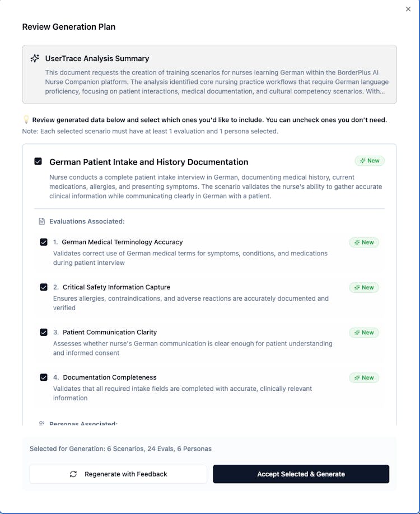Click the New badge on the scenario title

click(370, 161)
